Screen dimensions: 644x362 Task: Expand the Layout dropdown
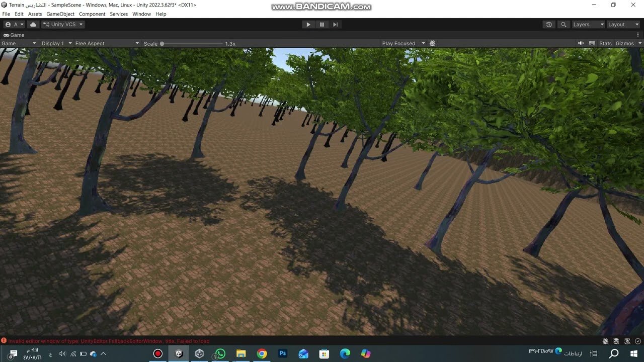(x=623, y=24)
